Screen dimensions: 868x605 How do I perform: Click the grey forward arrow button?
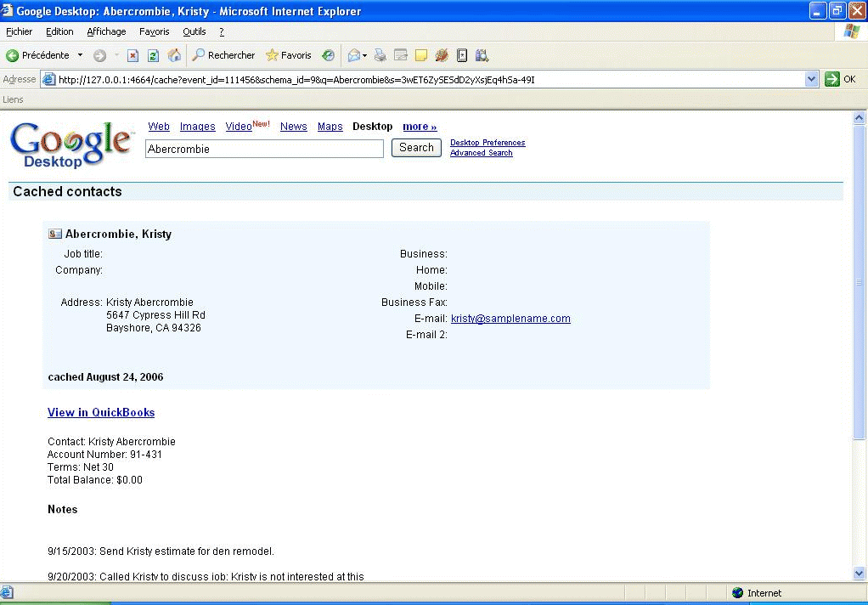pos(99,55)
